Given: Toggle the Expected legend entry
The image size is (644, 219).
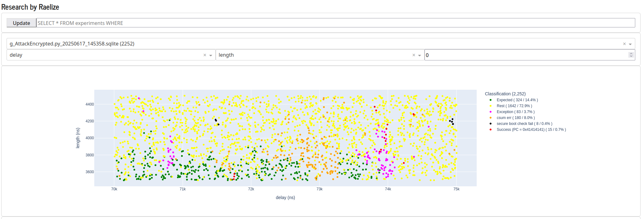Looking at the screenshot, I should click(x=517, y=100).
